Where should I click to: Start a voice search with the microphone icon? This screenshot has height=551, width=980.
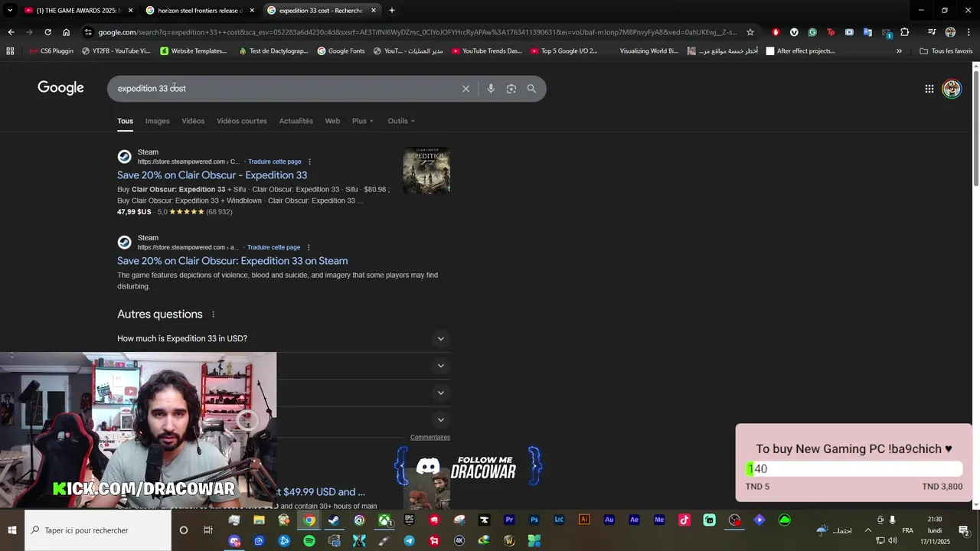tap(491, 89)
